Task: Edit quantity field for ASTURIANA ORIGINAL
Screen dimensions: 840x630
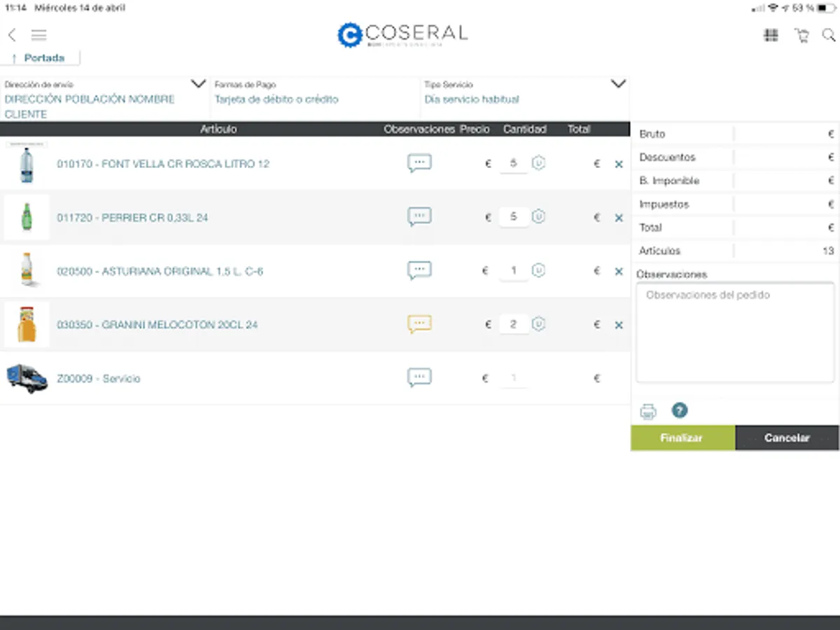Action: [x=514, y=270]
